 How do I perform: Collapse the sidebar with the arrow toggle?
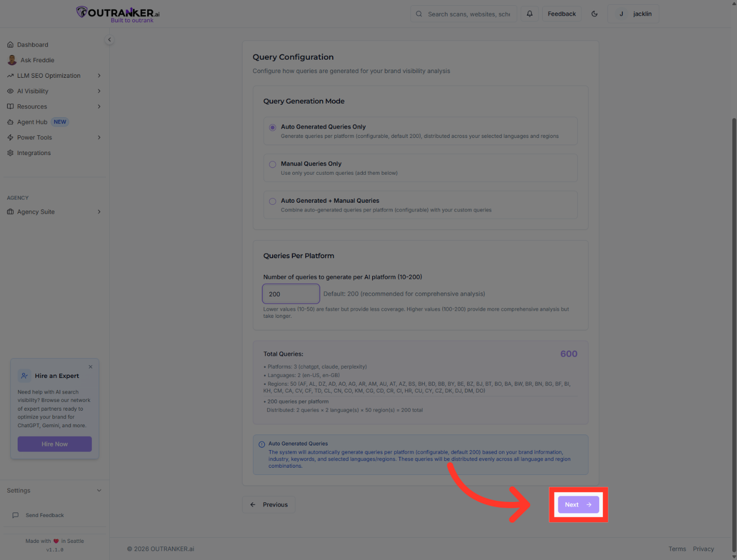[x=109, y=39]
